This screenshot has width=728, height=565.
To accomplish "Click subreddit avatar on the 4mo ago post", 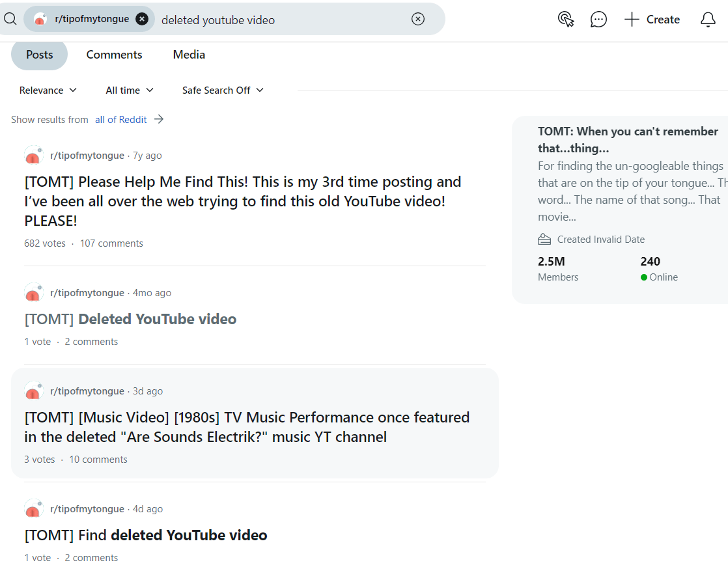I will tap(33, 293).
